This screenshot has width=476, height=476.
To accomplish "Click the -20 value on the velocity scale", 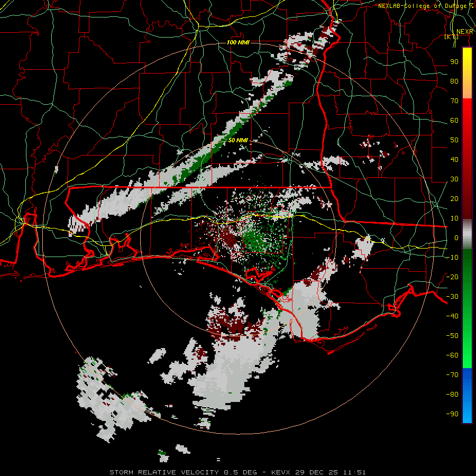I will point(452,277).
